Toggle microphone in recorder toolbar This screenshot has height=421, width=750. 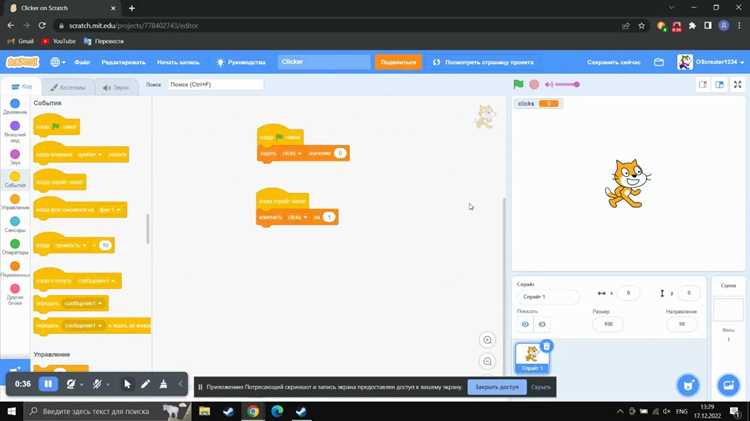(97, 384)
